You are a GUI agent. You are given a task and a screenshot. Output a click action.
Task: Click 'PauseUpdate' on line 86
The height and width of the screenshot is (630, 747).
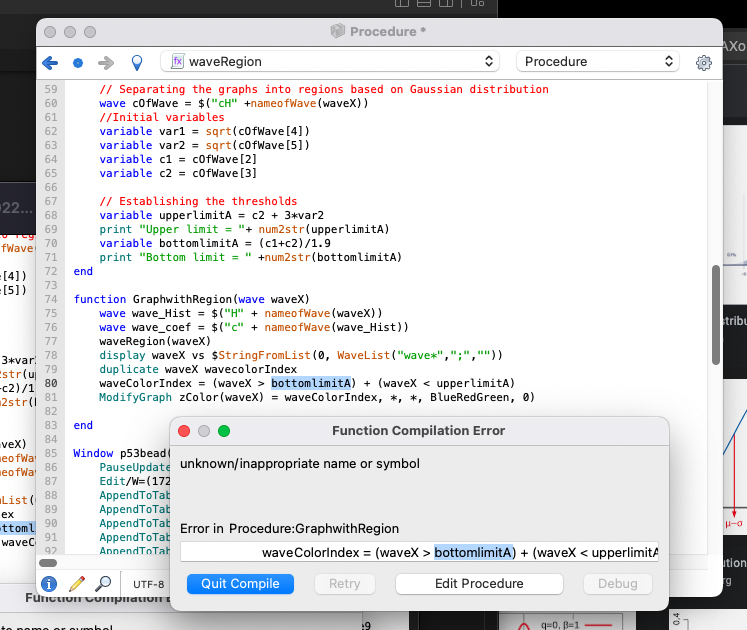134,467
